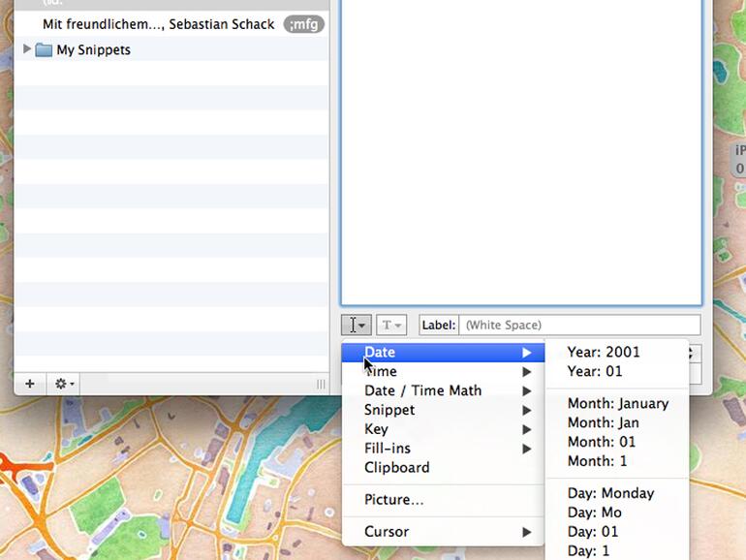Insert Year: 01 date format
Image resolution: width=746 pixels, height=560 pixels.
[617, 371]
